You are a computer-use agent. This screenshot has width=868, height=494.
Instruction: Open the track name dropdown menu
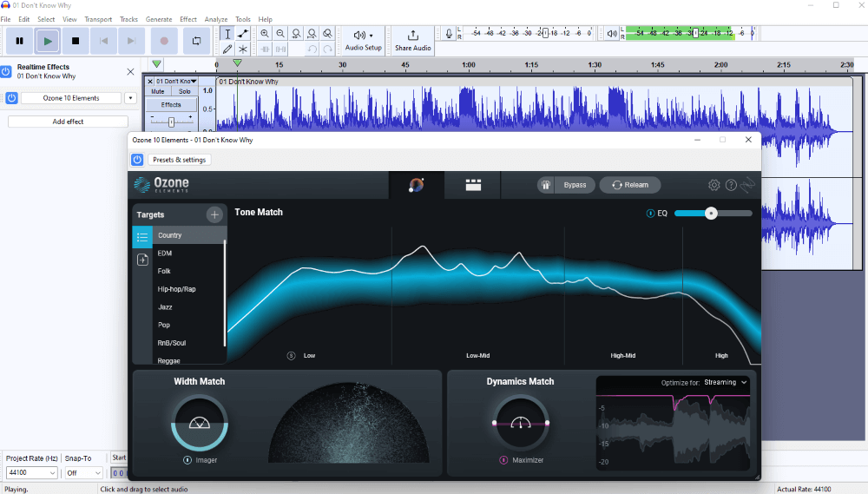(x=176, y=82)
